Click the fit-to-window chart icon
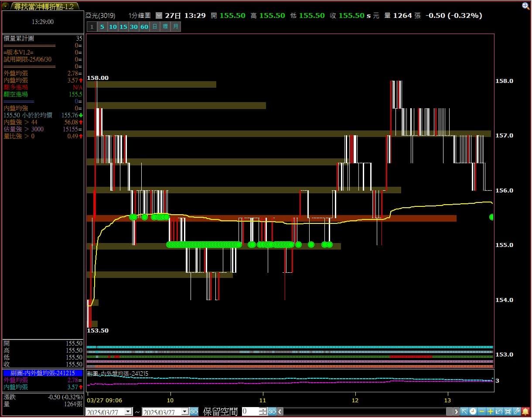Image resolution: width=532 pixels, height=418 pixels. pos(508,411)
